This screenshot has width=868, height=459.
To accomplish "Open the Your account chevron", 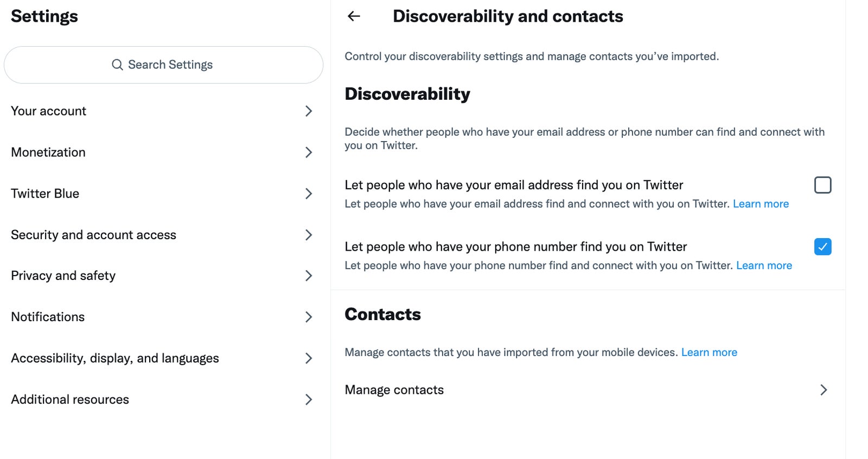I will (309, 111).
